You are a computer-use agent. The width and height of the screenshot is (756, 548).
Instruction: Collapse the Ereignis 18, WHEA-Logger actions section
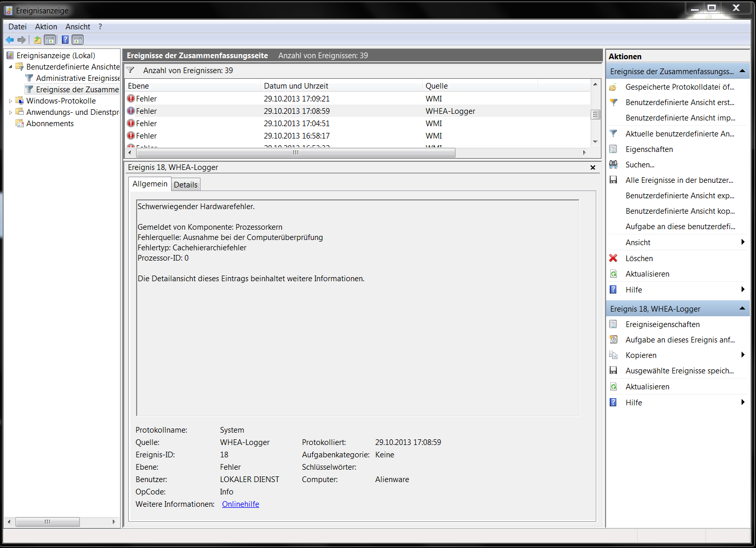742,309
